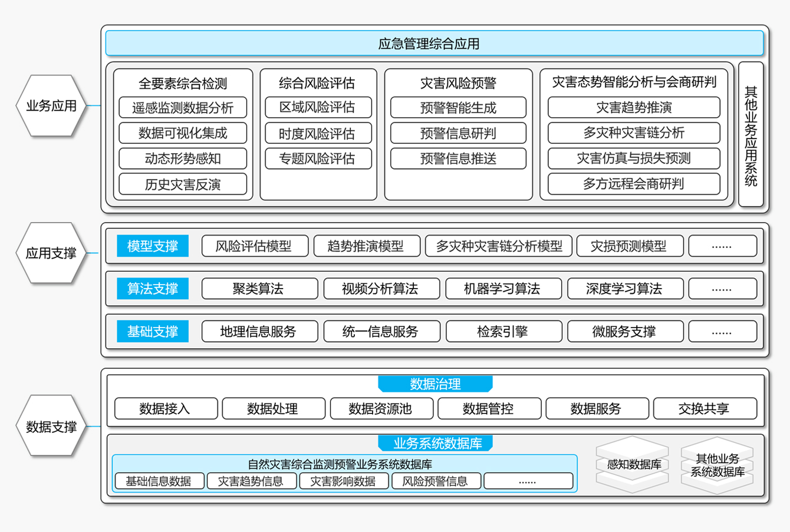790x532 pixels.
Task: Select the 业务应用 hexagon label
Action: pyautogui.click(x=51, y=106)
